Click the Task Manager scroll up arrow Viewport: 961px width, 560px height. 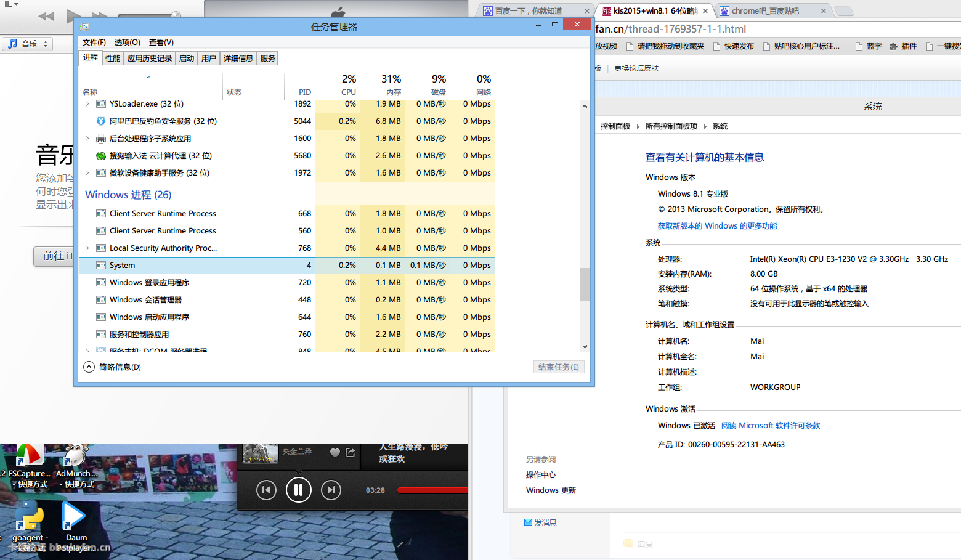pyautogui.click(x=585, y=106)
